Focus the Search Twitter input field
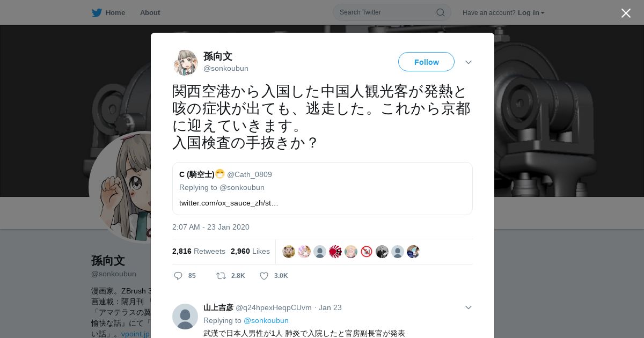Screen dimensions: 644x338 (x=386, y=12)
